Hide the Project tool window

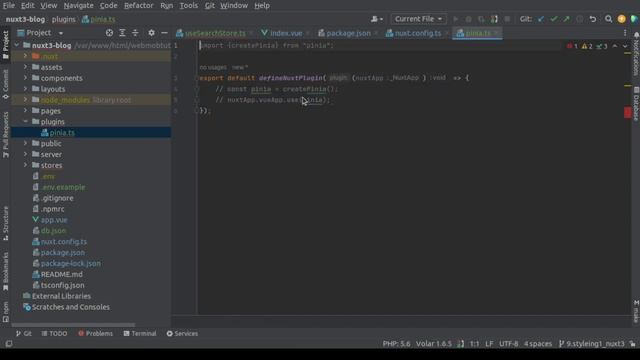click(x=164, y=33)
